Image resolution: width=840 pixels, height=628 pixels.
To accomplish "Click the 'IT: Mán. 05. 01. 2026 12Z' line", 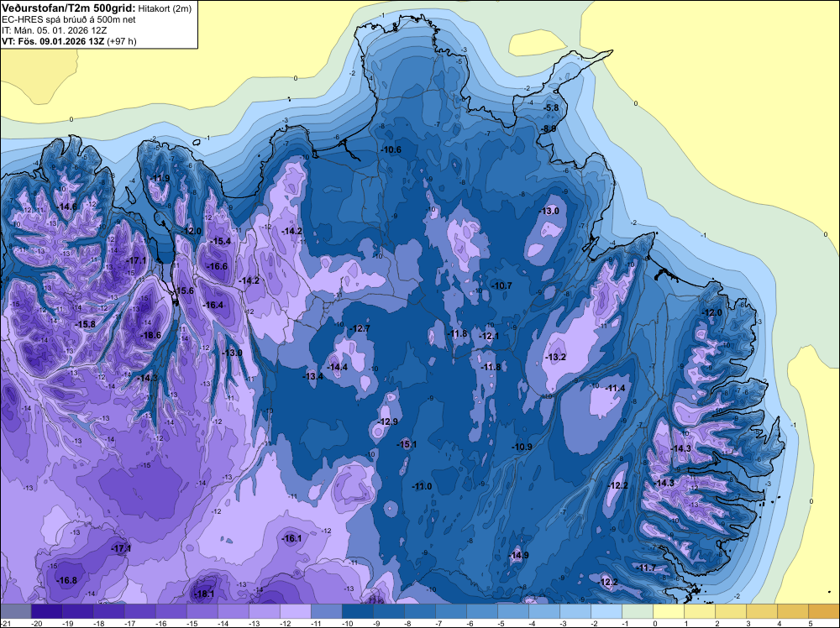I will 54,30.
